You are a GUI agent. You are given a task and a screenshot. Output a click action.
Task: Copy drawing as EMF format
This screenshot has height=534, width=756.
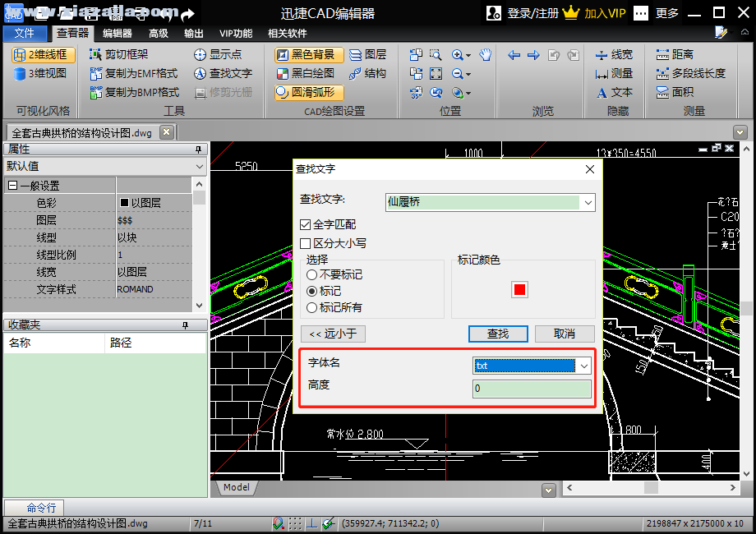pyautogui.click(x=134, y=73)
